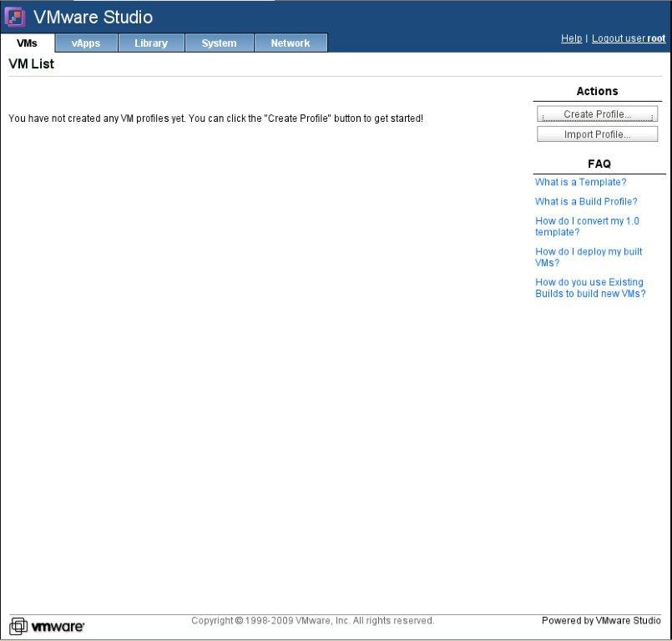Open FAQ on deploying built VMs
Viewport: 672px width, 641px height.
coord(589,257)
